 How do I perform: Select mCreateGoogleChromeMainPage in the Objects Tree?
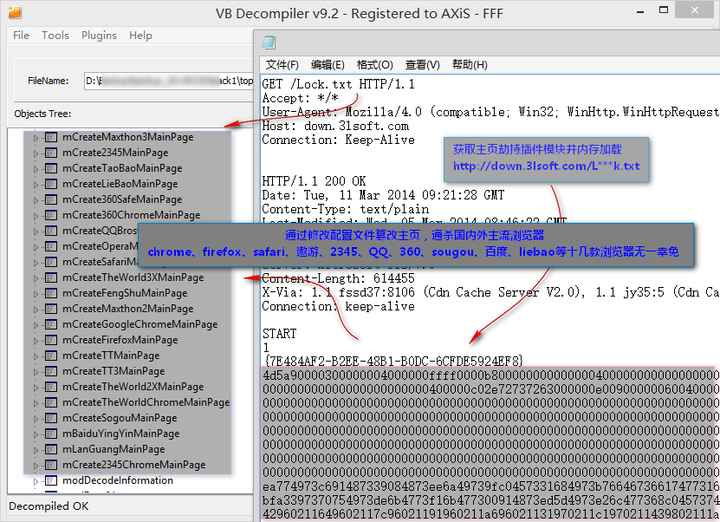tap(139, 324)
